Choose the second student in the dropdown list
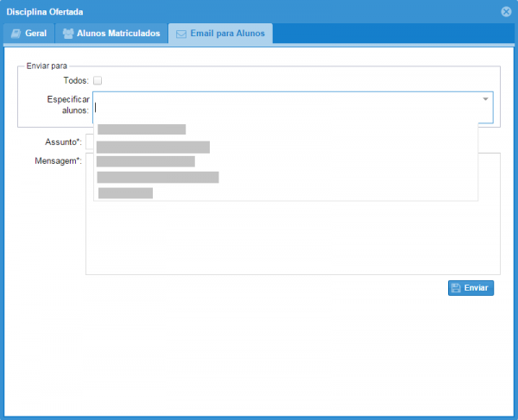The image size is (518, 420). (153, 147)
